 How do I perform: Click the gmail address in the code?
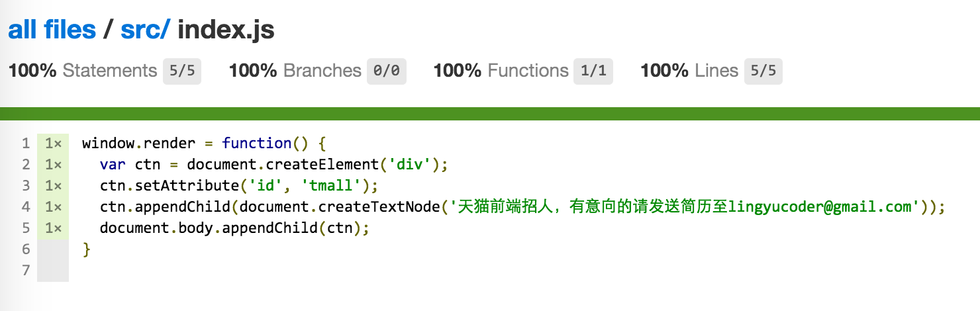820,207
